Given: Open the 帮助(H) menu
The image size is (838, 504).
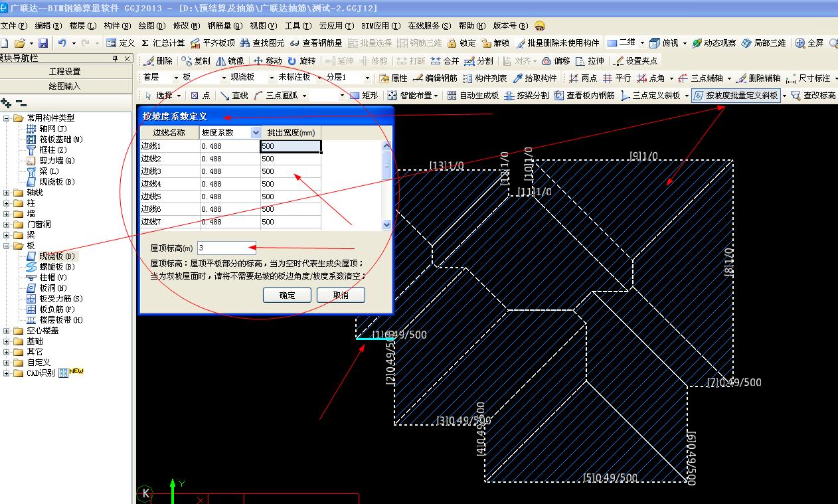Looking at the screenshot, I should pyautogui.click(x=472, y=26).
